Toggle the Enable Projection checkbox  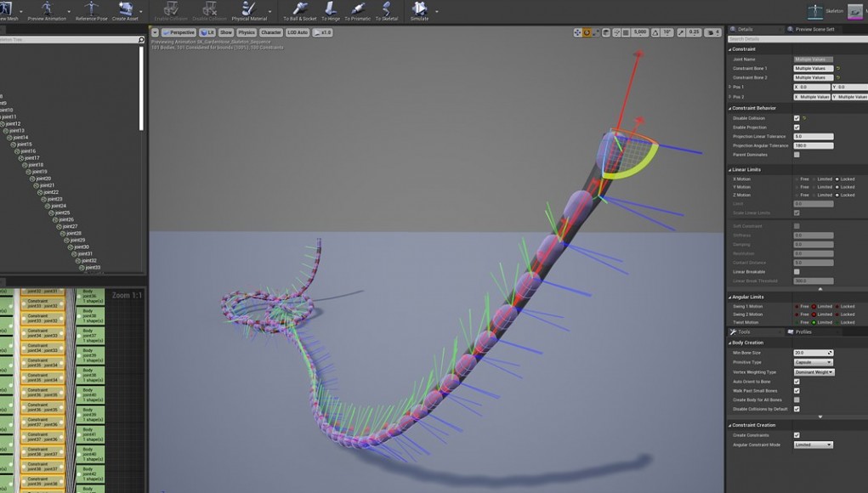coord(797,127)
